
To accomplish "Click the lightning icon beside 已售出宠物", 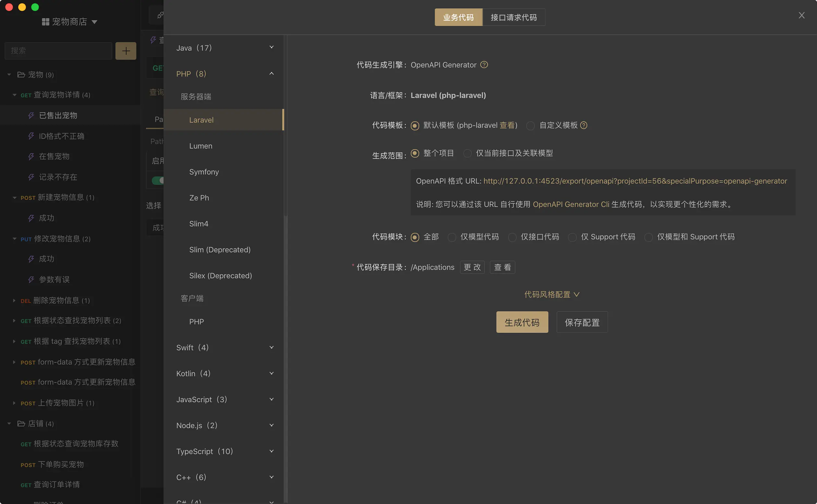I will tap(31, 115).
